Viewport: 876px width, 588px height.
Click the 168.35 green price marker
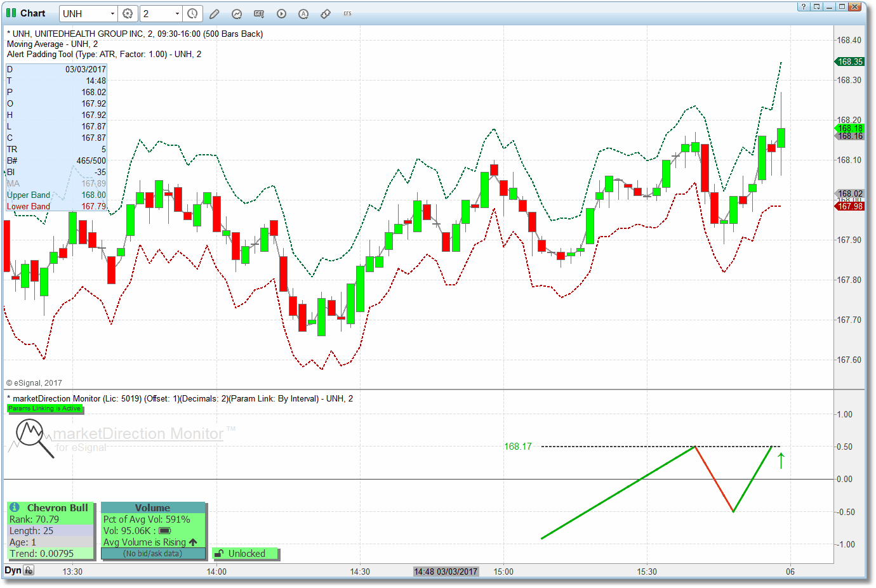click(850, 62)
